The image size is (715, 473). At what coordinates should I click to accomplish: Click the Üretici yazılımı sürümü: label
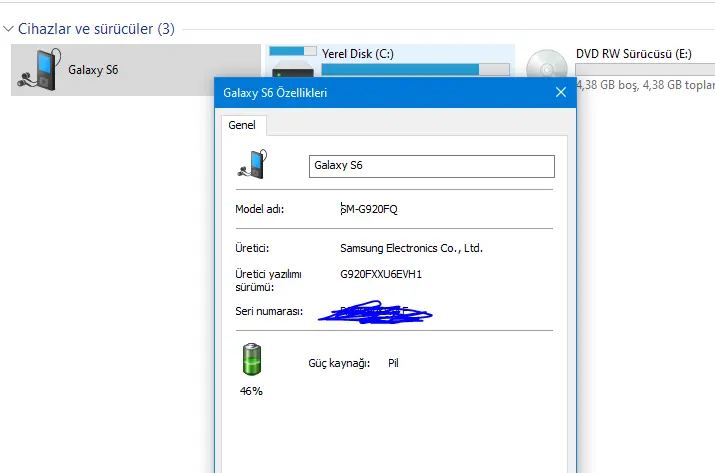pos(268,281)
